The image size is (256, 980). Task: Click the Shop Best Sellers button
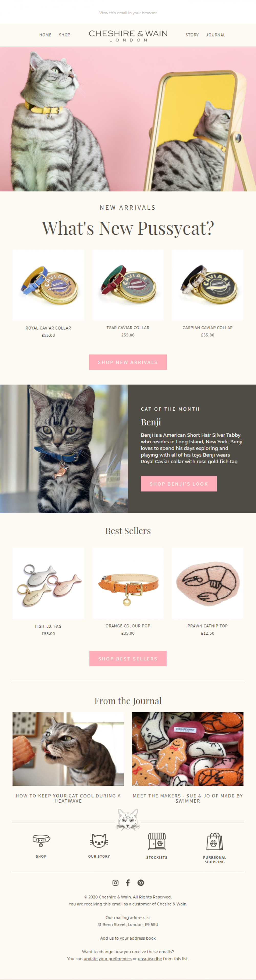coord(128,659)
